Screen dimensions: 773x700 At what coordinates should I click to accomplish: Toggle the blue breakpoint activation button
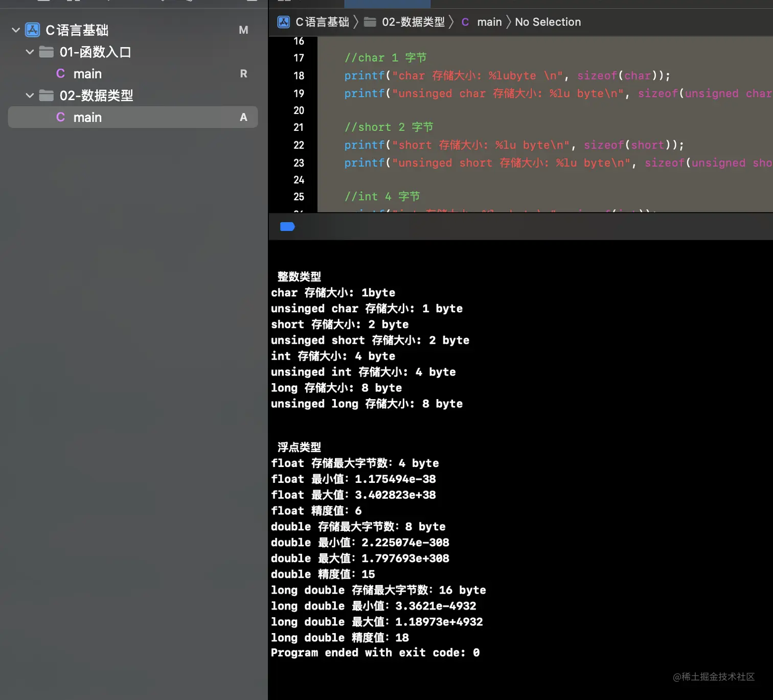point(287,226)
